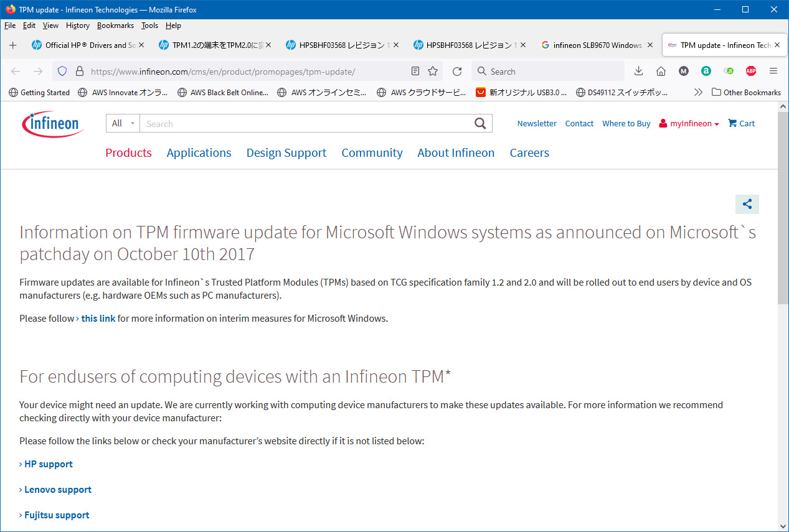Open the USB3.0 red bookmark

point(521,92)
